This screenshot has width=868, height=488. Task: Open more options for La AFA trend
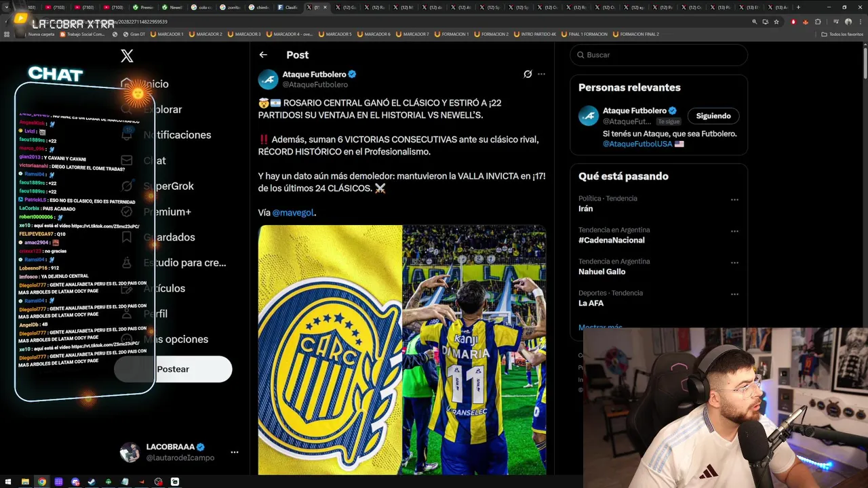[734, 295]
